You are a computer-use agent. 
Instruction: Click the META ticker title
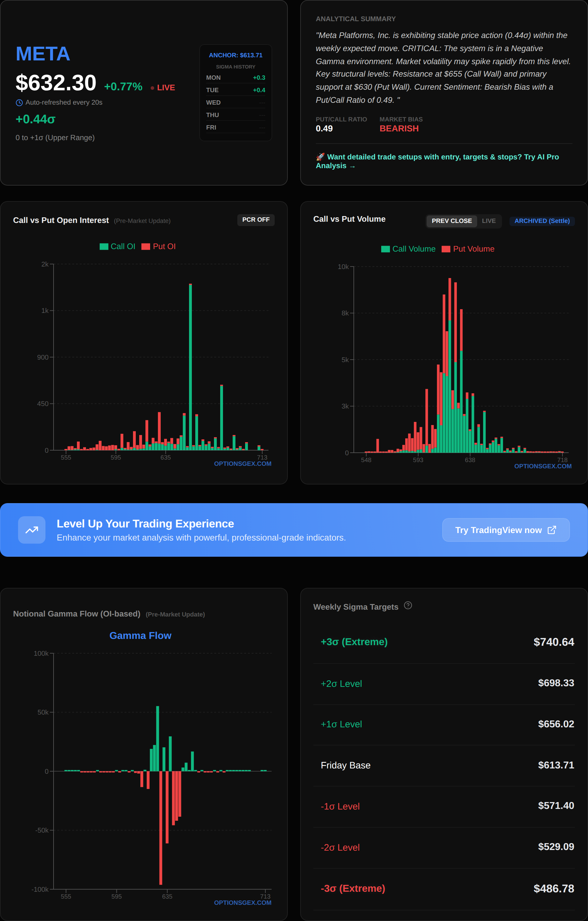[x=43, y=54]
